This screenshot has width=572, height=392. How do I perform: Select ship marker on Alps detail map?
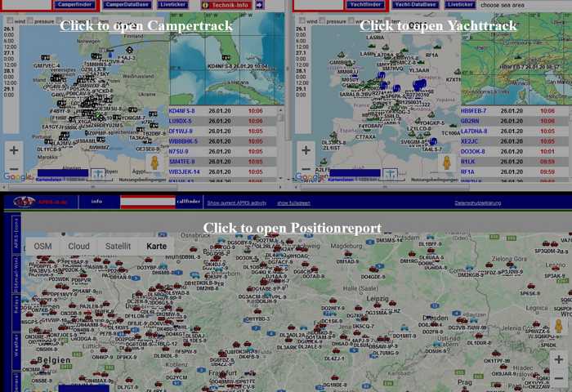pos(517,57)
